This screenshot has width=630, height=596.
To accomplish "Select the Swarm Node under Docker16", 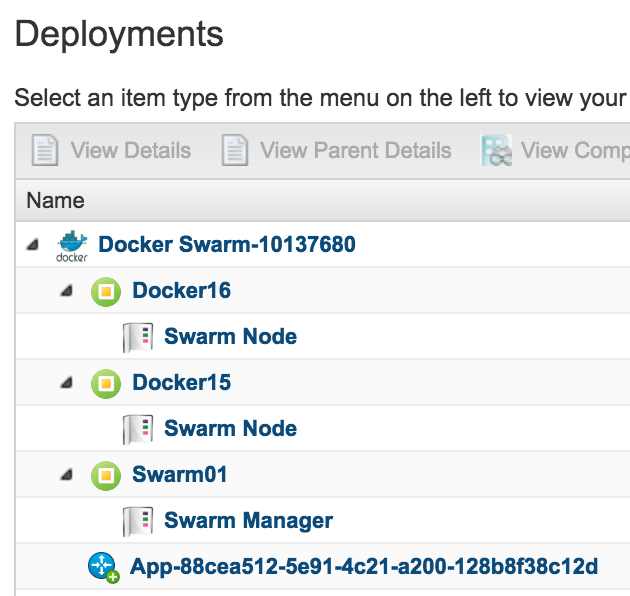I will point(230,337).
